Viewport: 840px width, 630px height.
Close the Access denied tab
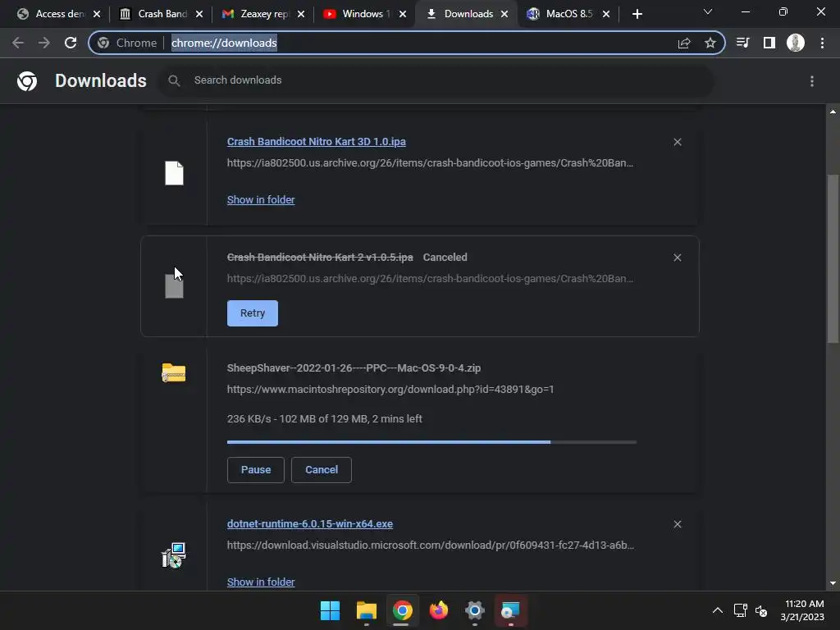tap(97, 14)
